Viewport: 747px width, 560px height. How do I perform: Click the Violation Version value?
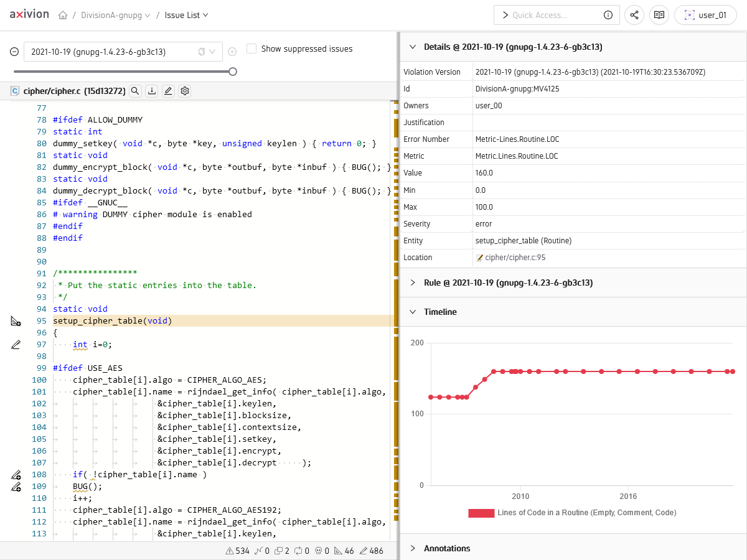pyautogui.click(x=590, y=72)
